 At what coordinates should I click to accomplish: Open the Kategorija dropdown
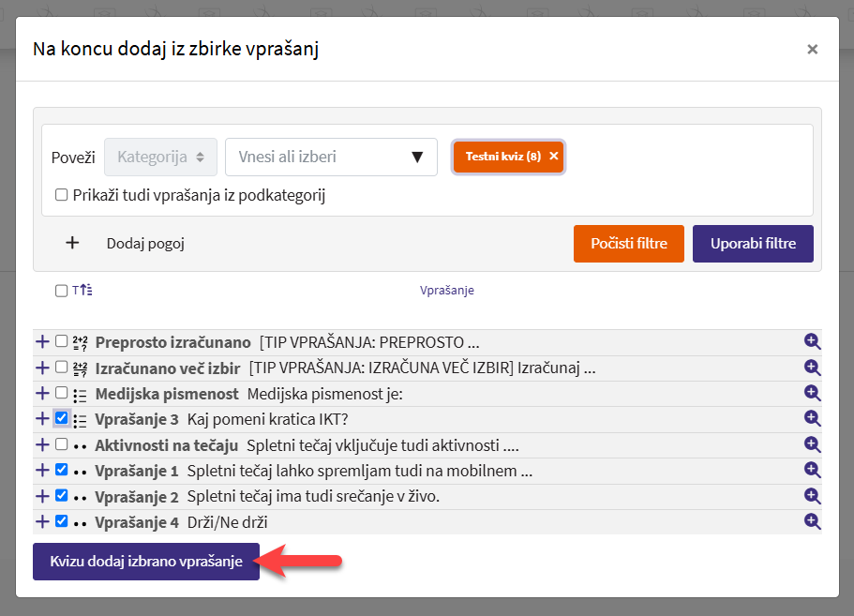coord(160,157)
